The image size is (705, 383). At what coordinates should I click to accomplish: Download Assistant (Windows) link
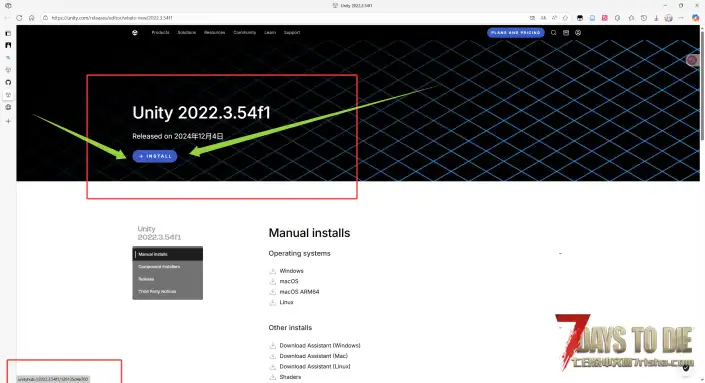coord(320,345)
